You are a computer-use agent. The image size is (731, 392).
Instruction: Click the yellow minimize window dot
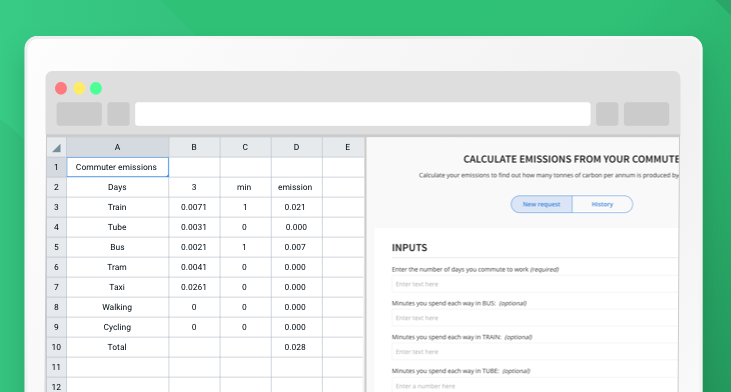pos(79,88)
